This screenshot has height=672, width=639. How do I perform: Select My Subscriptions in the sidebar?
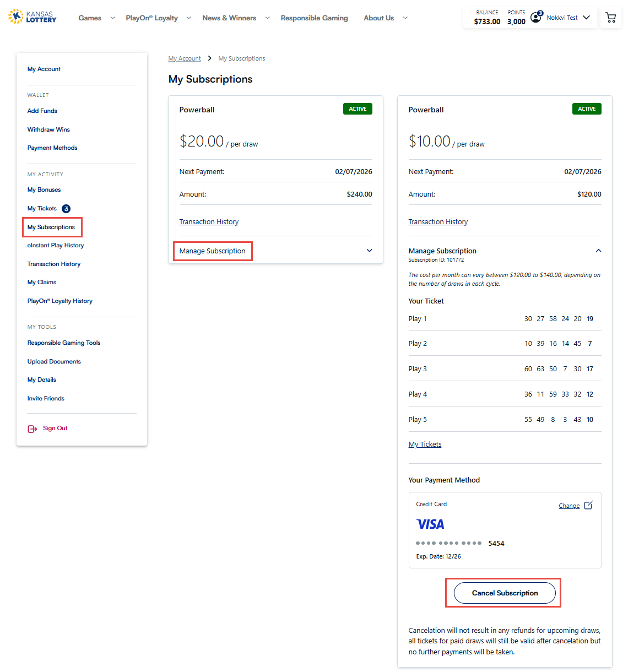[51, 227]
